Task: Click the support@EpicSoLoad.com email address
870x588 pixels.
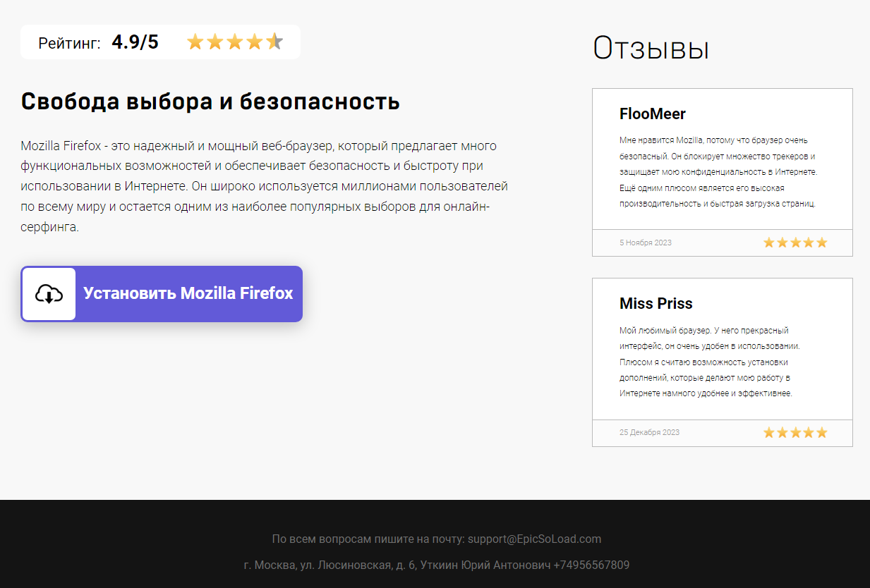Action: (x=534, y=539)
